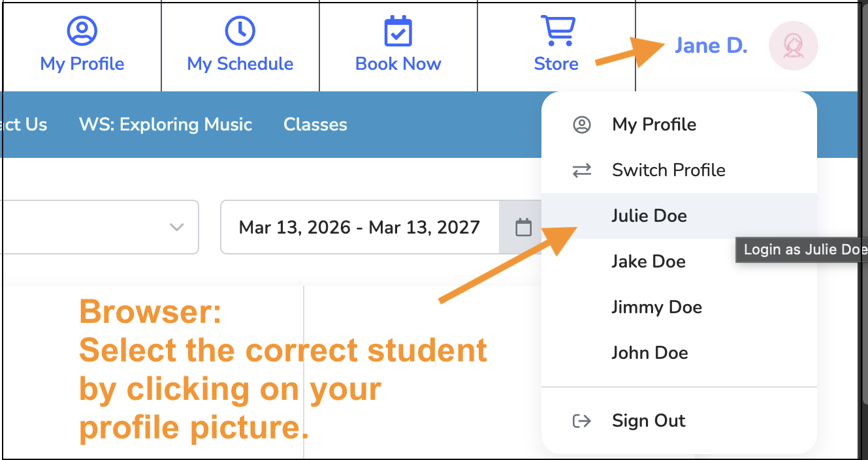Image resolution: width=868 pixels, height=460 pixels.
Task: Select Julie Doe in the profile list
Action: (649, 216)
